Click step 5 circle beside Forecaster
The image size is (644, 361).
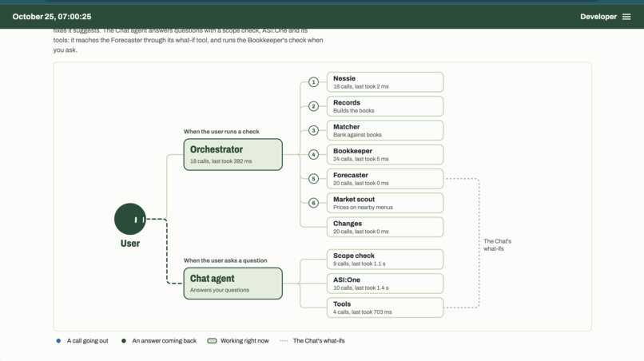pyautogui.click(x=313, y=179)
